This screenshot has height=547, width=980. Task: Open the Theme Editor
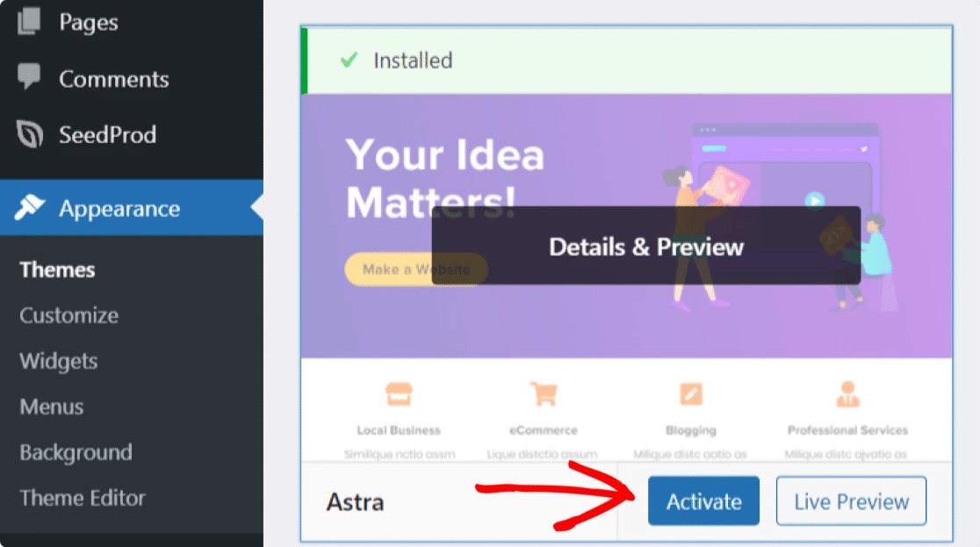click(83, 498)
